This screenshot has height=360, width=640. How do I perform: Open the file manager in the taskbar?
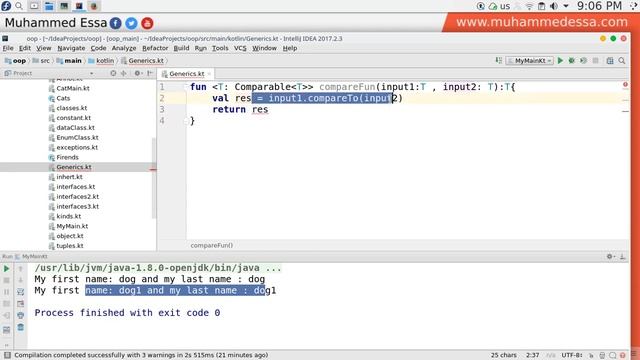pyautogui.click(x=49, y=6)
